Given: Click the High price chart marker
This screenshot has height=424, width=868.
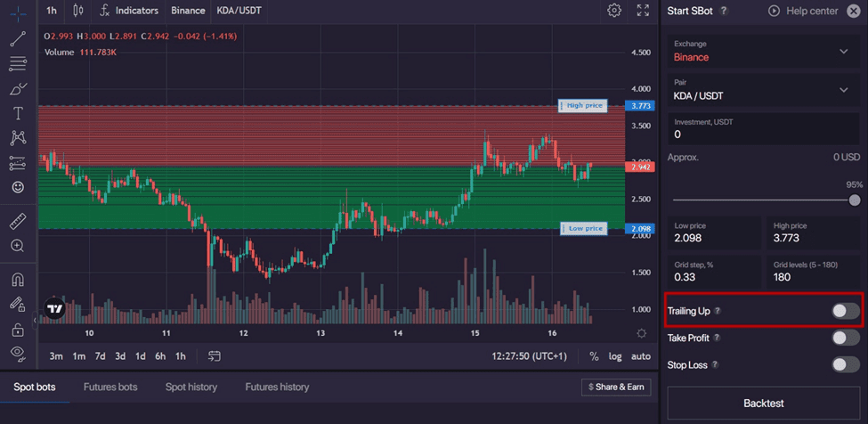Looking at the screenshot, I should pyautogui.click(x=583, y=105).
